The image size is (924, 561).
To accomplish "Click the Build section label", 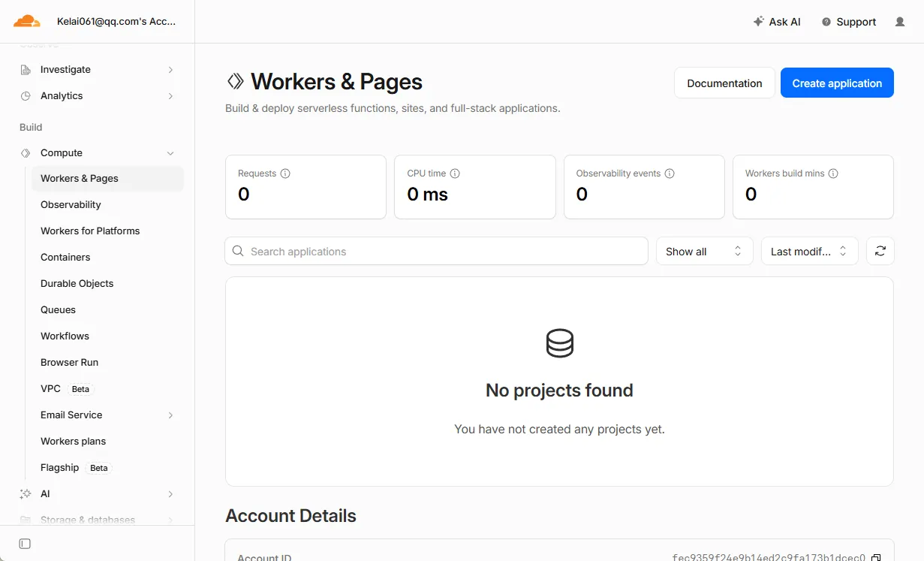I will point(31,128).
